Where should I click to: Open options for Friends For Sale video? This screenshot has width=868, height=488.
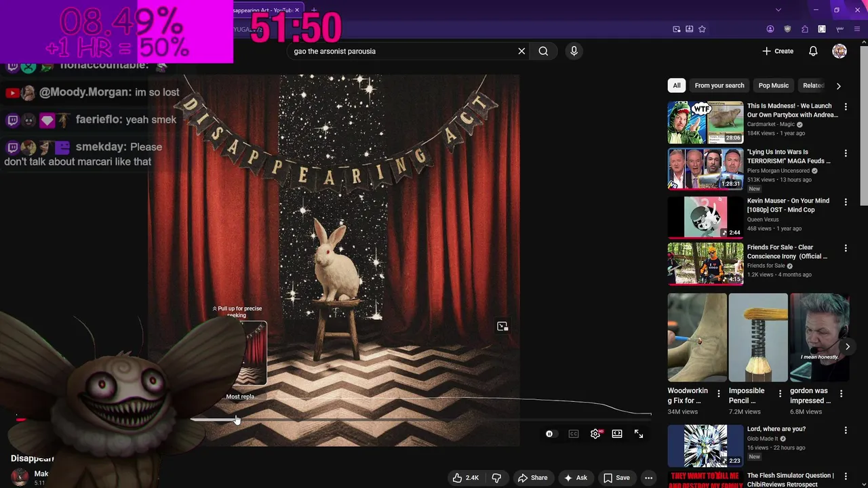pos(846,249)
